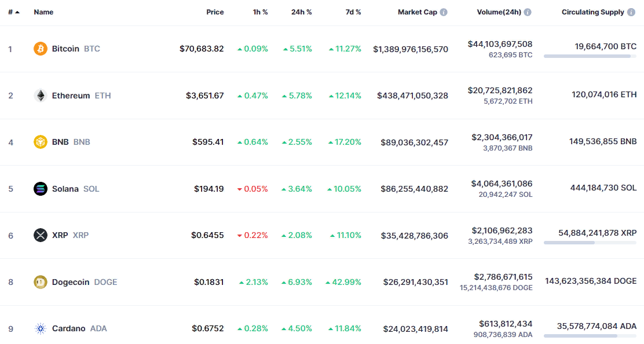The width and height of the screenshot is (644, 344).
Task: Sort by the 24h % column header
Action: click(x=302, y=12)
